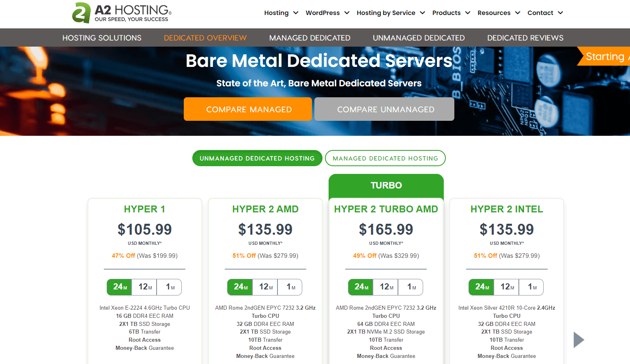Open the Hosting menu
This screenshot has height=364, width=630.
click(276, 13)
